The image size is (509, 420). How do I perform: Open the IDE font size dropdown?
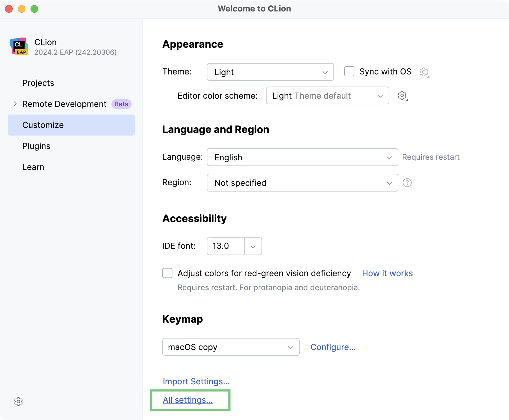pos(253,246)
